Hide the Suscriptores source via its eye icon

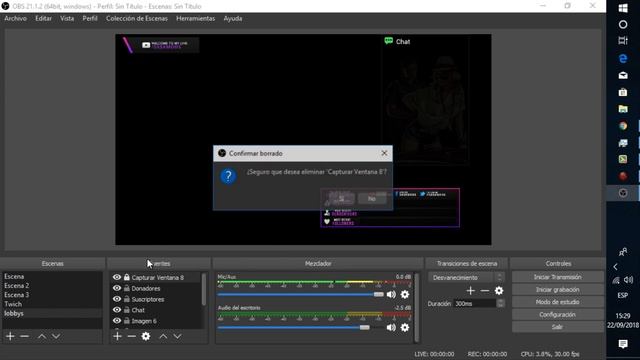pyautogui.click(x=117, y=299)
